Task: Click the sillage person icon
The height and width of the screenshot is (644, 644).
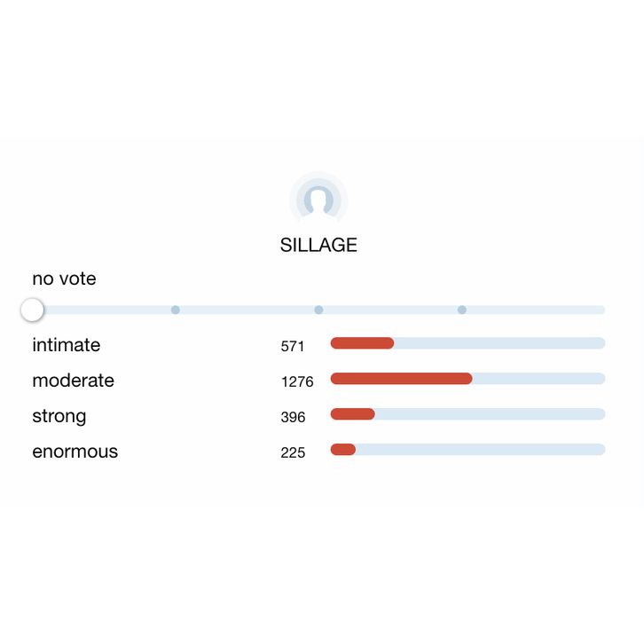Action: [318, 200]
